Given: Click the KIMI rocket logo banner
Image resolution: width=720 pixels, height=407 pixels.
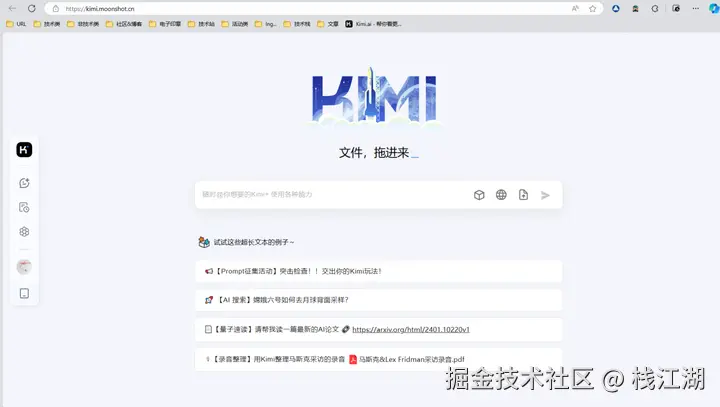Looking at the screenshot, I should click(x=374, y=96).
